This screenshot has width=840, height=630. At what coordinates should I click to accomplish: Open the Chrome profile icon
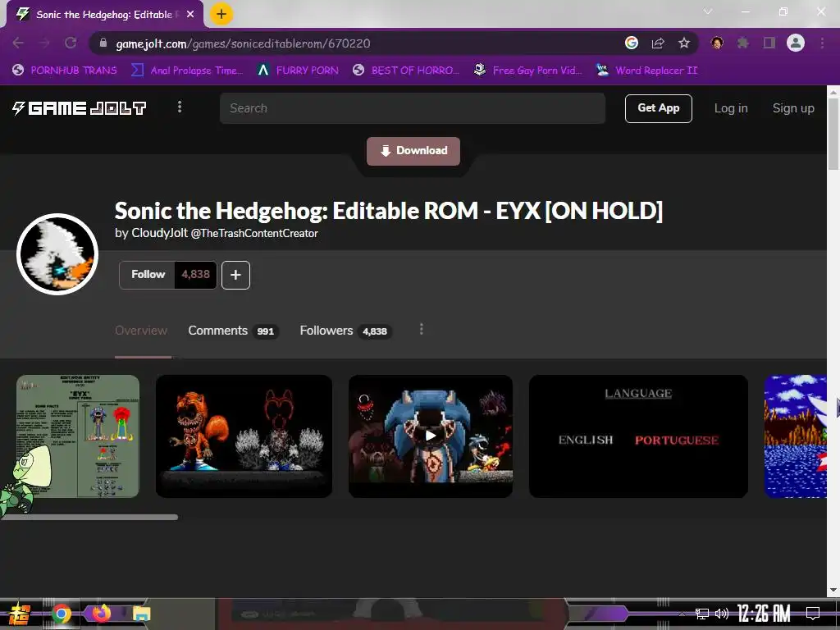(796, 43)
